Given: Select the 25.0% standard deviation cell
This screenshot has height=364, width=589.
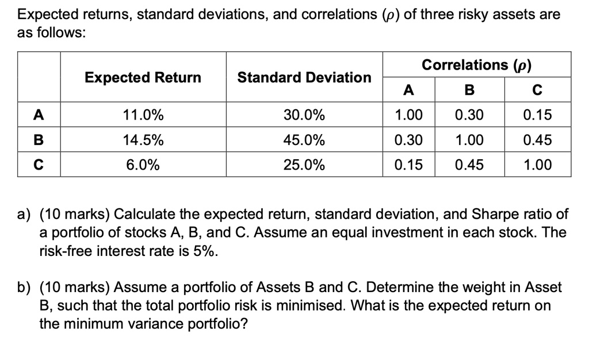Looking at the screenshot, I should click(x=304, y=165).
